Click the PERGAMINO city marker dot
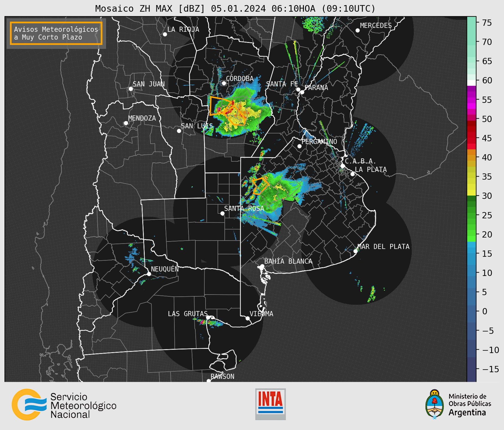This screenshot has height=430, width=504. [x=299, y=146]
